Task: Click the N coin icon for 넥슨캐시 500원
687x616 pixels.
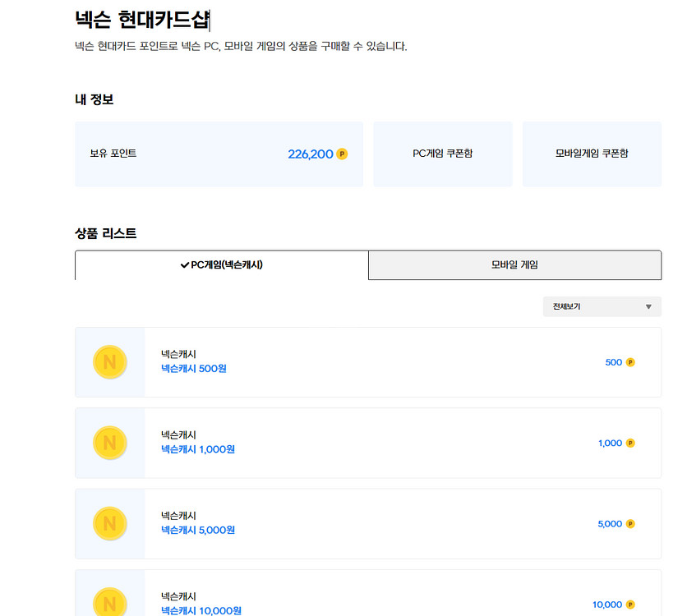Action: (x=109, y=362)
